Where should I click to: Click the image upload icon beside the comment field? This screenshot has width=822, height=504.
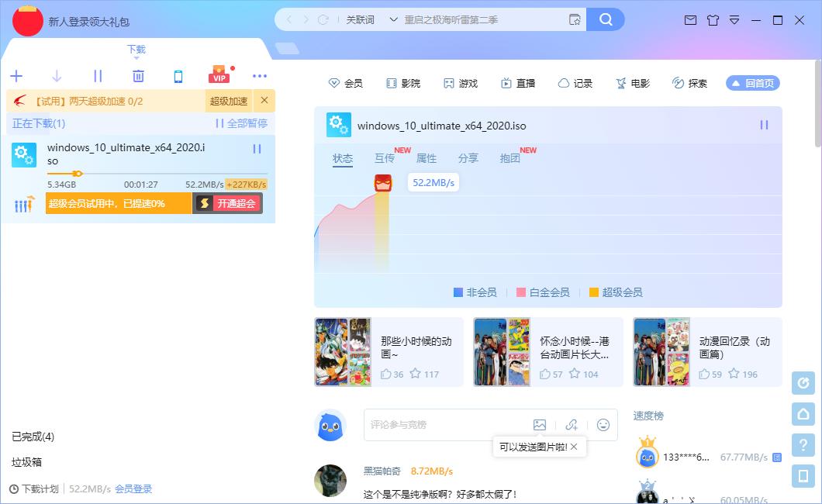(541, 425)
